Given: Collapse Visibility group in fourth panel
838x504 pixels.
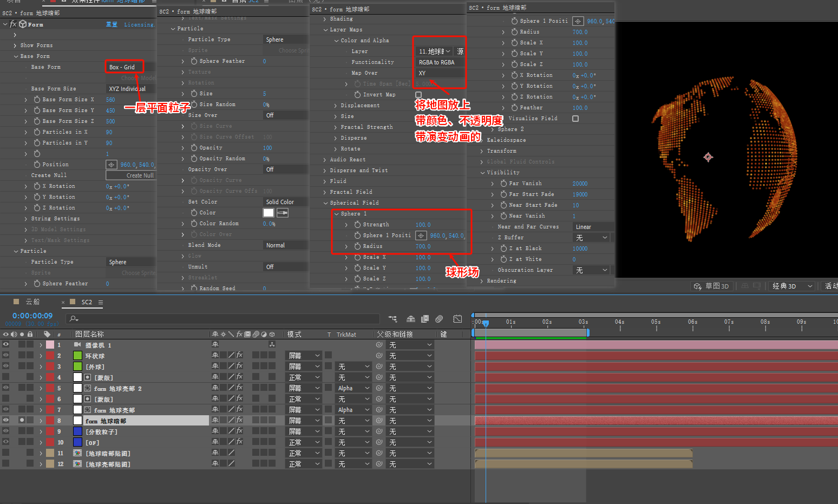Looking at the screenshot, I should tap(482, 173).
